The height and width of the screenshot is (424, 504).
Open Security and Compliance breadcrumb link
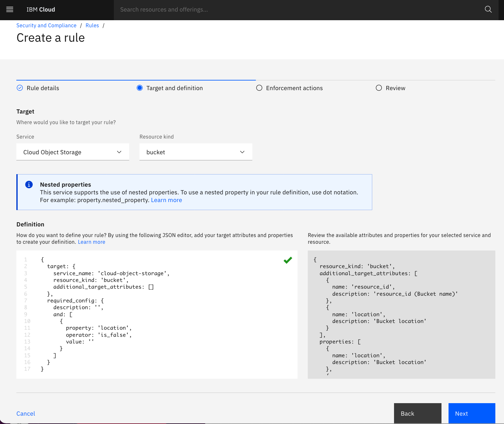46,25
